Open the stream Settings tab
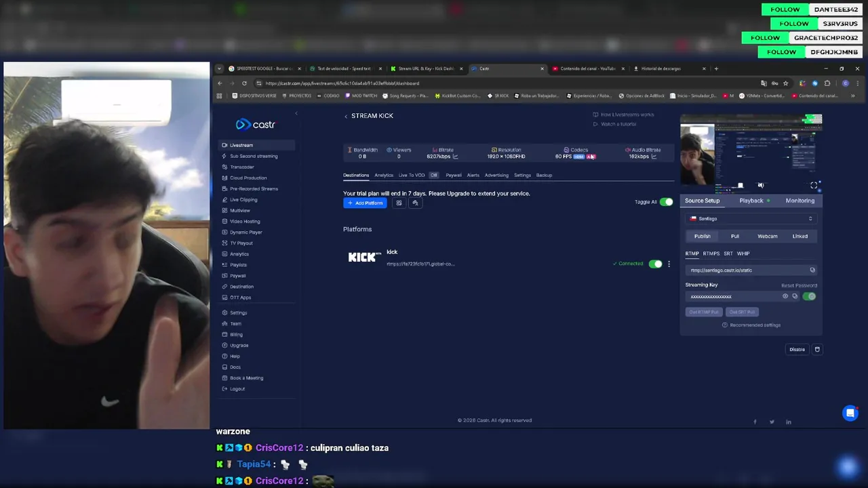Viewport: 868px width, 488px height. coord(522,175)
